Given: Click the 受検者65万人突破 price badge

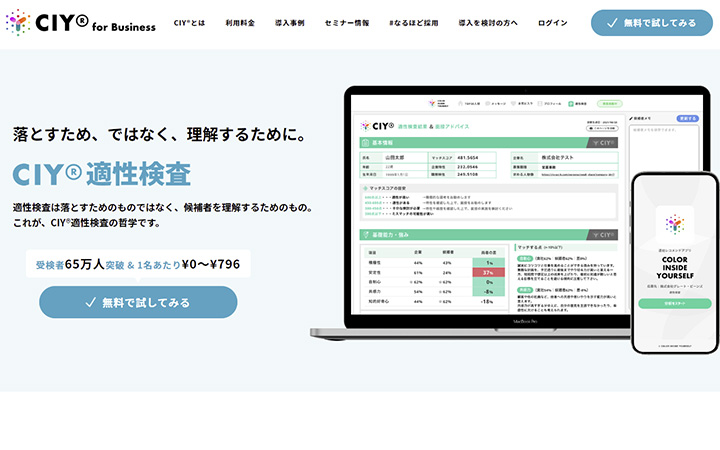Looking at the screenshot, I should pos(138,264).
